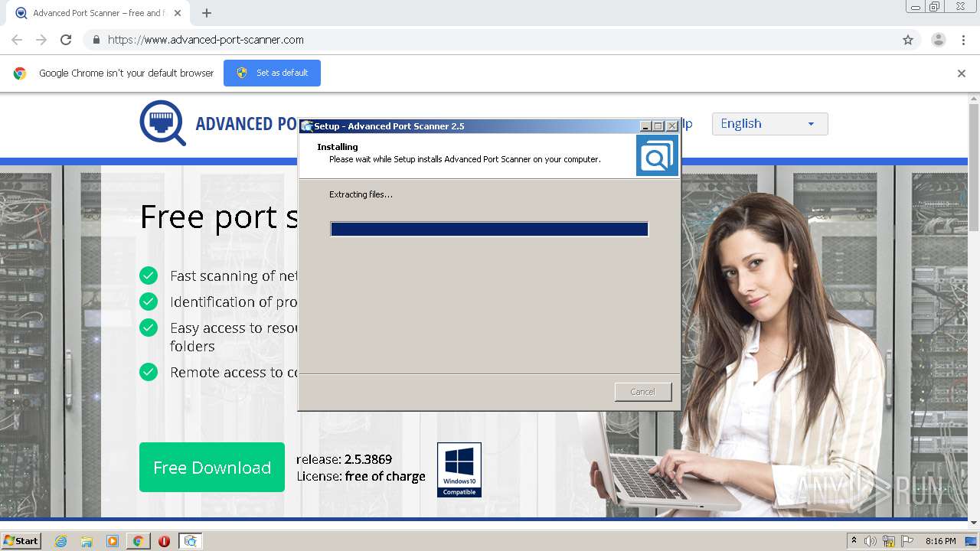Screen dimensions: 980x551
Task: Click the 'Remote access to c' green checkmark
Action: coord(149,372)
